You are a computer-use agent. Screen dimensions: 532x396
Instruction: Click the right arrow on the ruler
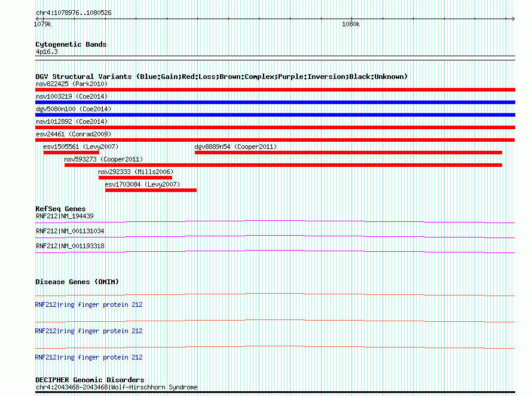coord(513,19)
